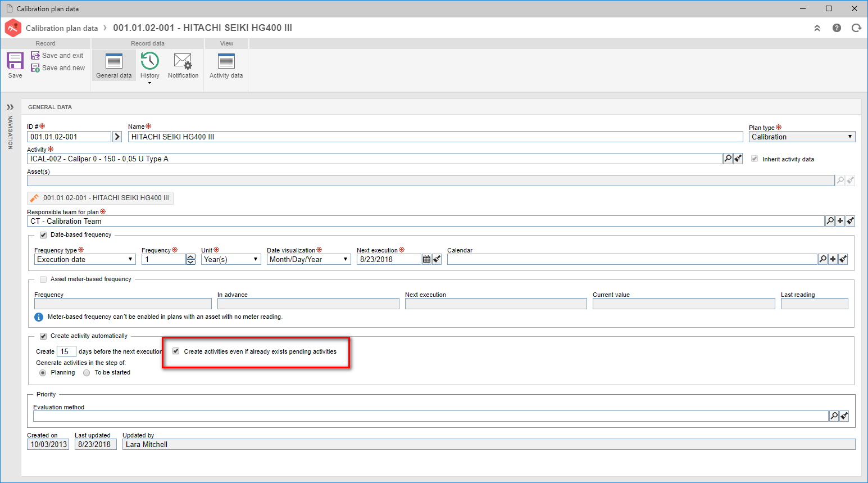Viewport: 868px width, 483px height.
Task: Search for an Activity with magnifier icon
Action: click(728, 159)
